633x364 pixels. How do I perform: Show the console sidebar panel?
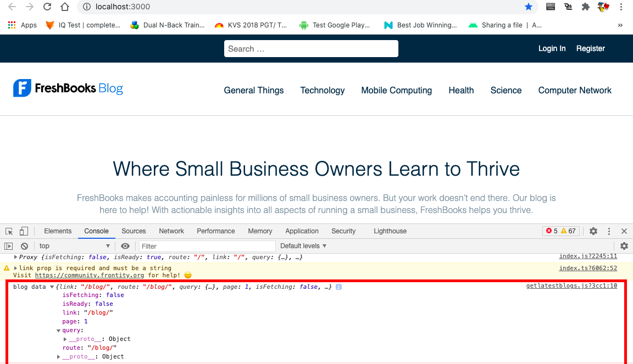pyautogui.click(x=9, y=246)
